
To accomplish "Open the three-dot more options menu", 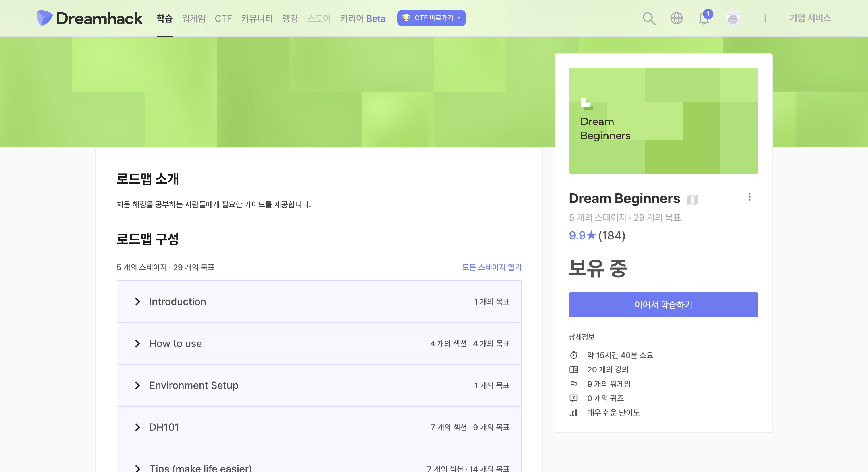I will click(749, 197).
